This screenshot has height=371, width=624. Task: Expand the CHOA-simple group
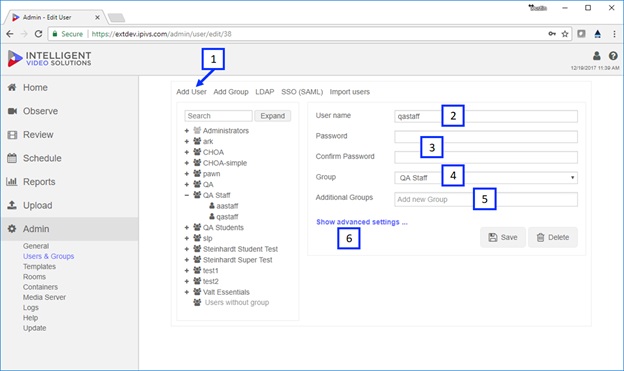pos(187,163)
